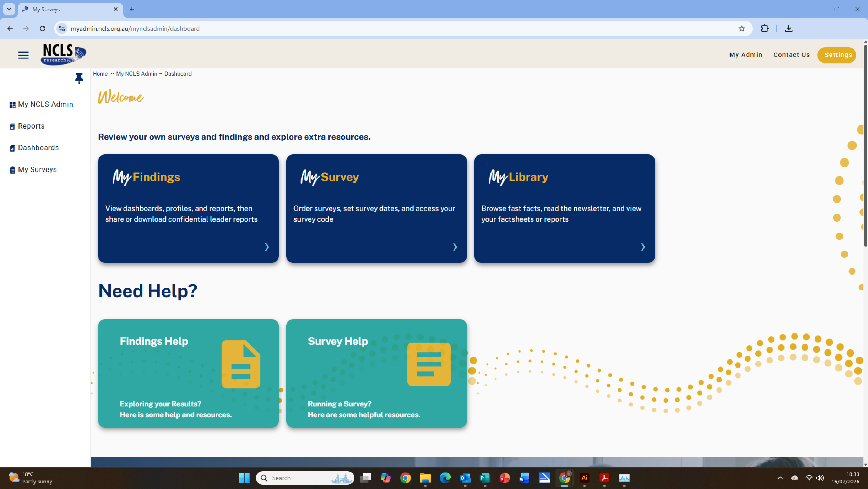This screenshot has width=868, height=489.
Task: Open File Explorer from the taskbar
Action: [x=425, y=478]
